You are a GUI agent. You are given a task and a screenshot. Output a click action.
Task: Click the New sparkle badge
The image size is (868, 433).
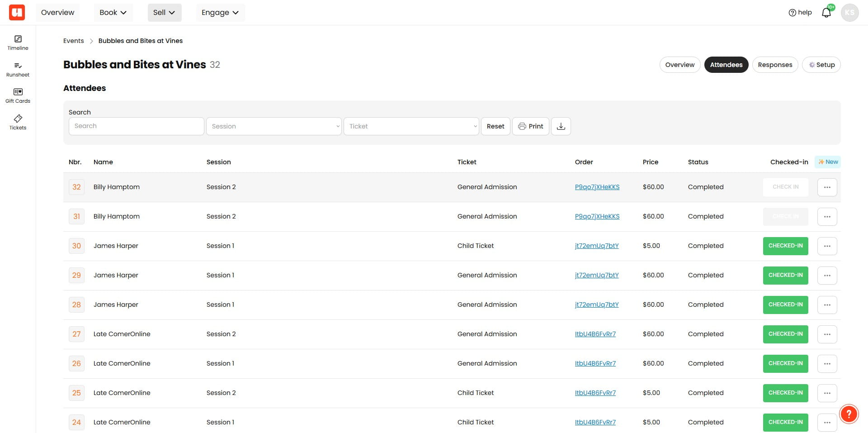[x=828, y=162]
